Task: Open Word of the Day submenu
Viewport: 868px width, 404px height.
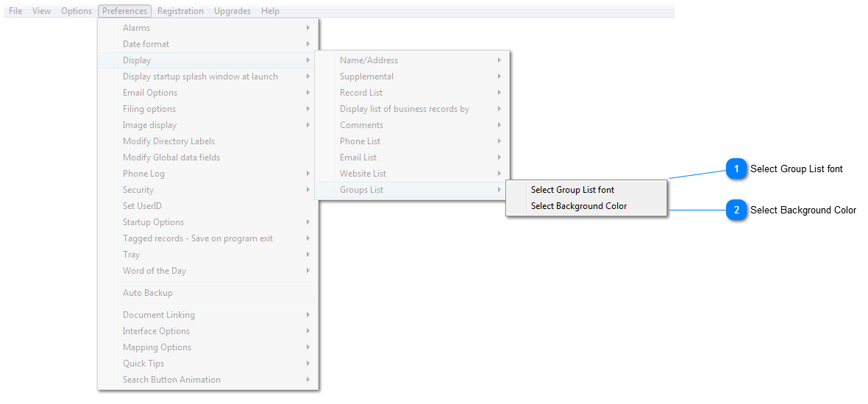Action: (x=208, y=271)
